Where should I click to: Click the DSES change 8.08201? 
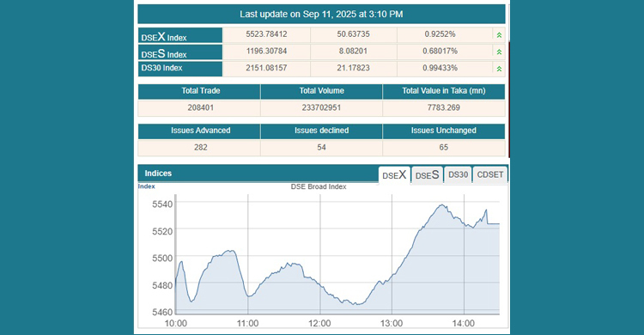[353, 51]
